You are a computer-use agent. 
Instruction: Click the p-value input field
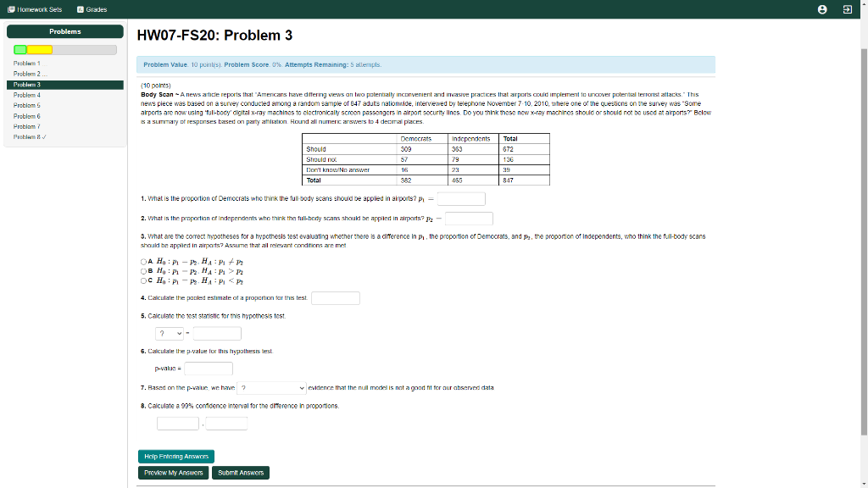click(208, 369)
